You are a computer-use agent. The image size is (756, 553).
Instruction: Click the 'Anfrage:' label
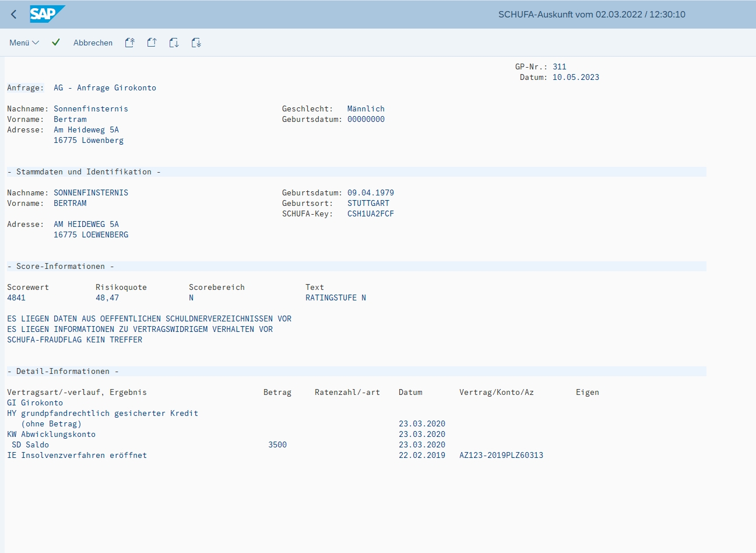coord(26,87)
